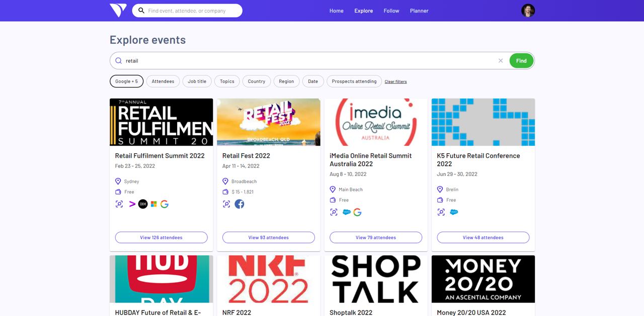
Task: Click the IBM logo on Retail Fulfilment Summit card
Action: point(143,204)
